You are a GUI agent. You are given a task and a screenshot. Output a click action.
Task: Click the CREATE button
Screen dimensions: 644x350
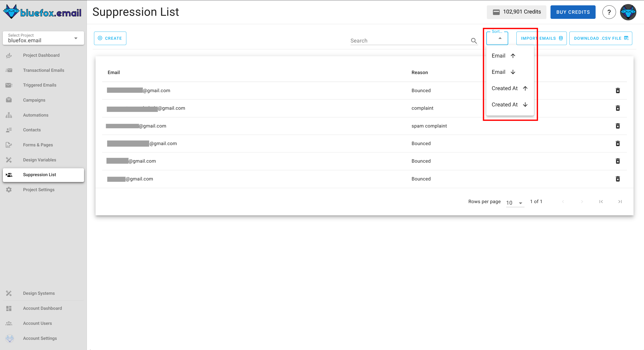[110, 38]
